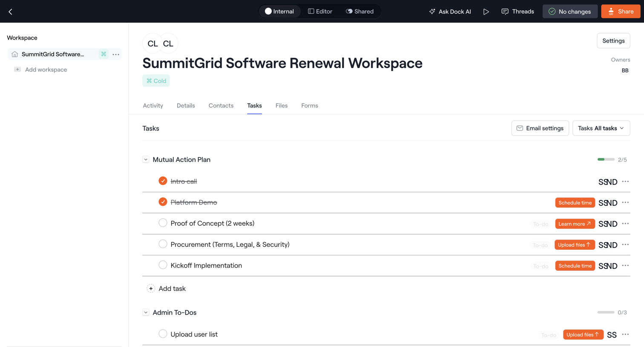The height and width of the screenshot is (347, 644).
Task: Open the Tasks All tasks filter dropdown
Action: tap(601, 128)
